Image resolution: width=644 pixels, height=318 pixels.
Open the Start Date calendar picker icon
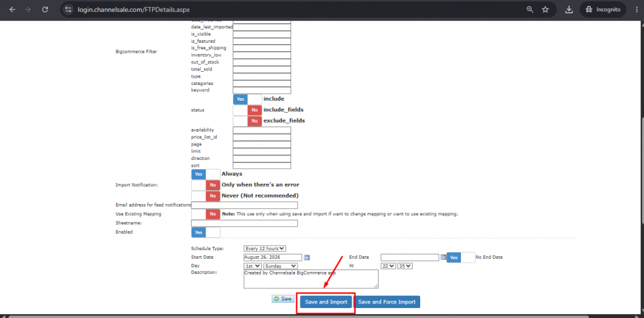(307, 258)
